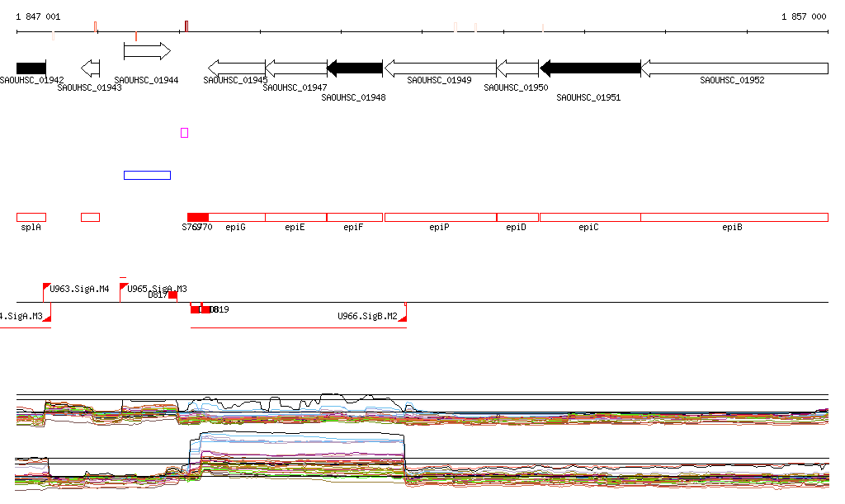
Task: Click the SAOUHSC_01944 label text
Action: pyautogui.click(x=146, y=80)
